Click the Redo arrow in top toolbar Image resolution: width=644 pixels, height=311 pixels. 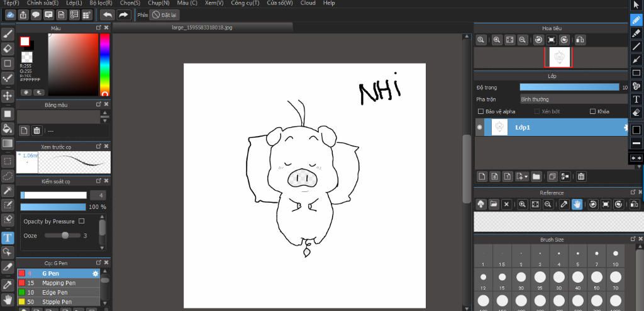[x=123, y=15]
